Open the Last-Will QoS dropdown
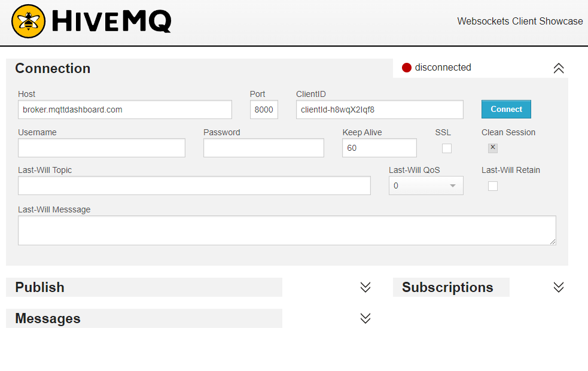The height and width of the screenshot is (371, 588). click(426, 185)
